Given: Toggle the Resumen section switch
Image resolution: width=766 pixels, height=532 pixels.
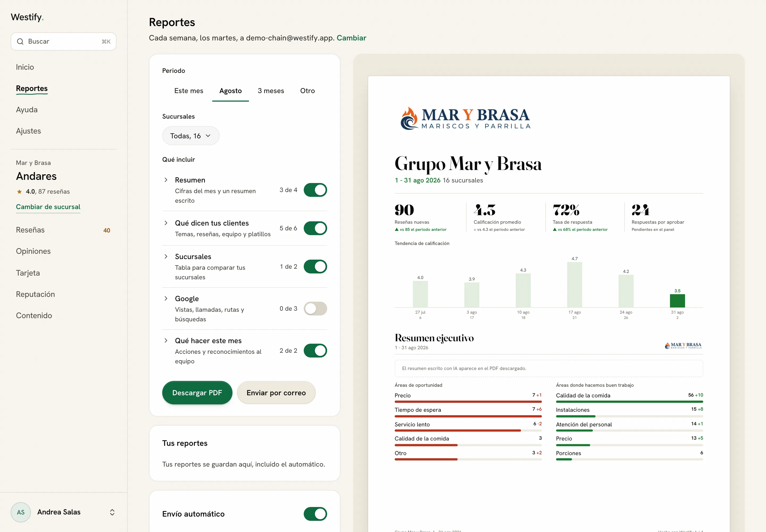Looking at the screenshot, I should pos(315,190).
